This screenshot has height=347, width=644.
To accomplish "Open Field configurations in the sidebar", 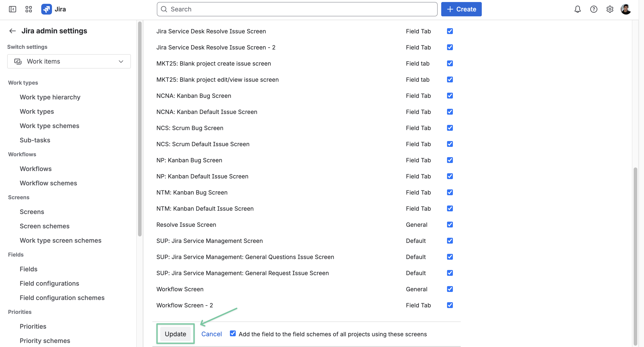I will pos(49,283).
